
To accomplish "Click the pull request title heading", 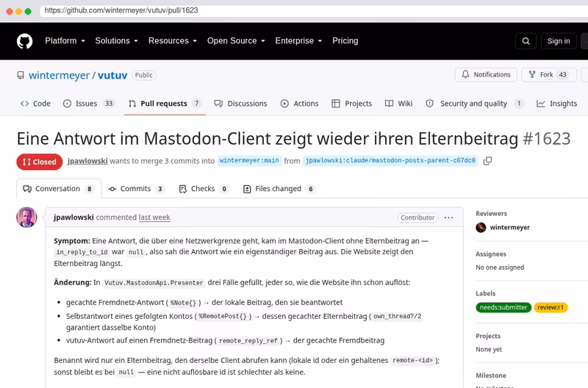I will (268, 139).
